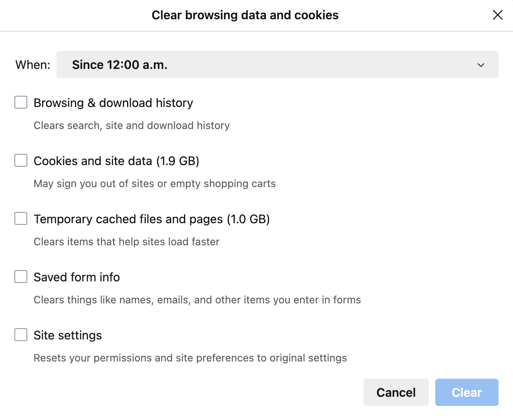Check the Site settings option
The height and width of the screenshot is (420, 513).
20,335
